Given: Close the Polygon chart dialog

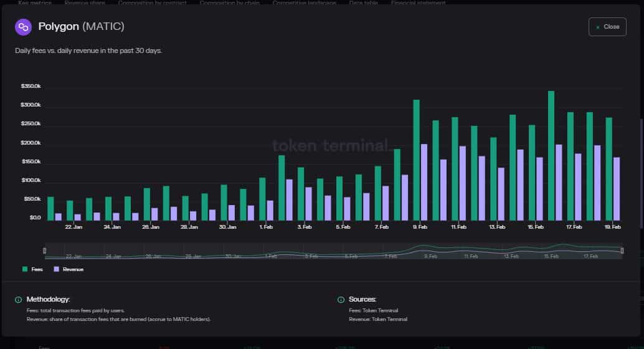Looking at the screenshot, I should click(607, 27).
